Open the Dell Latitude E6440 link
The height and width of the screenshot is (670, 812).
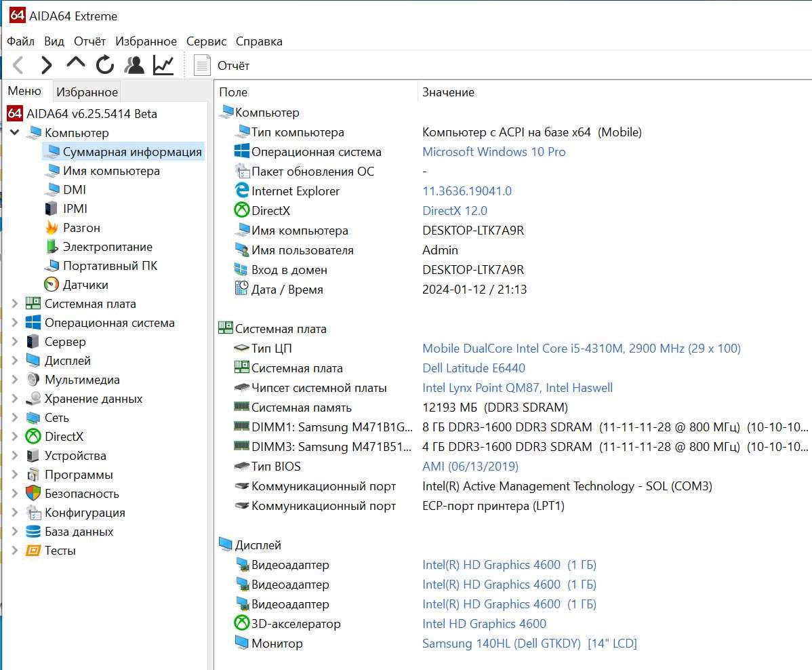[473, 368]
